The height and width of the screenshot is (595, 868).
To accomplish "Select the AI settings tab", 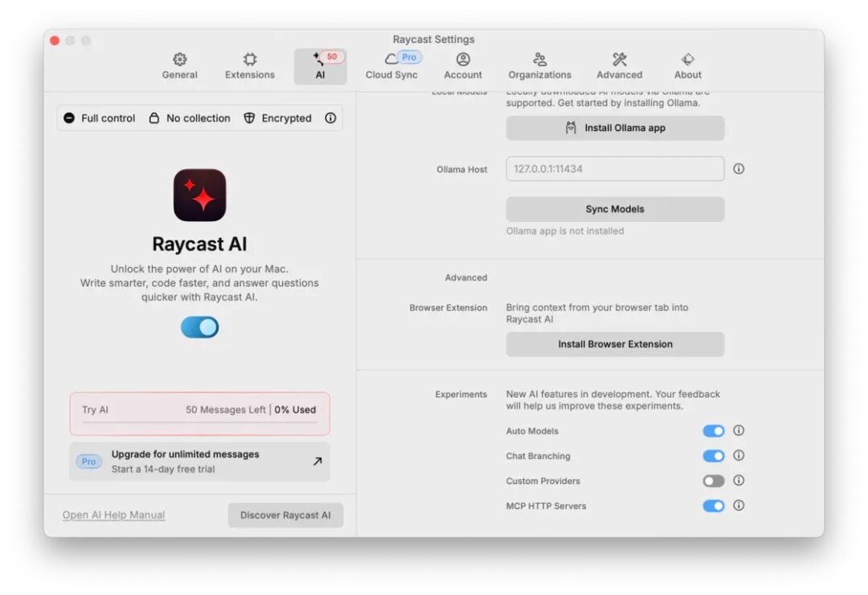I will click(x=320, y=67).
